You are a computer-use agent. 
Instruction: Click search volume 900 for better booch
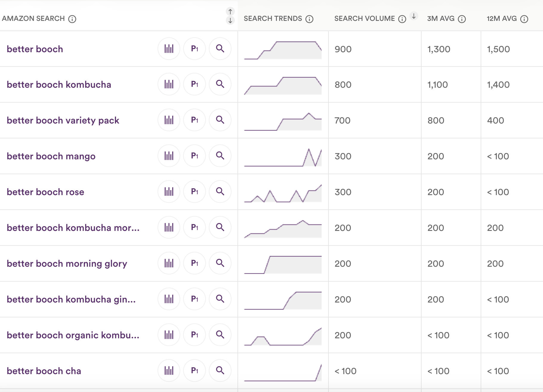(x=343, y=49)
